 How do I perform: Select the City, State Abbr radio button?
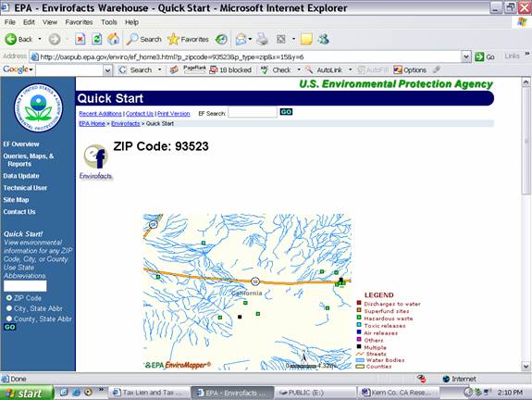click(x=9, y=308)
